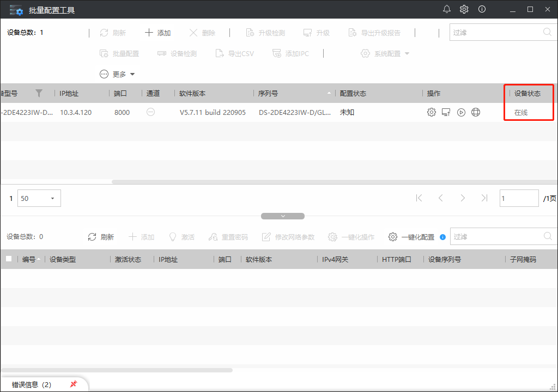Click the red pin icon
The height and width of the screenshot is (392, 558).
point(74,384)
